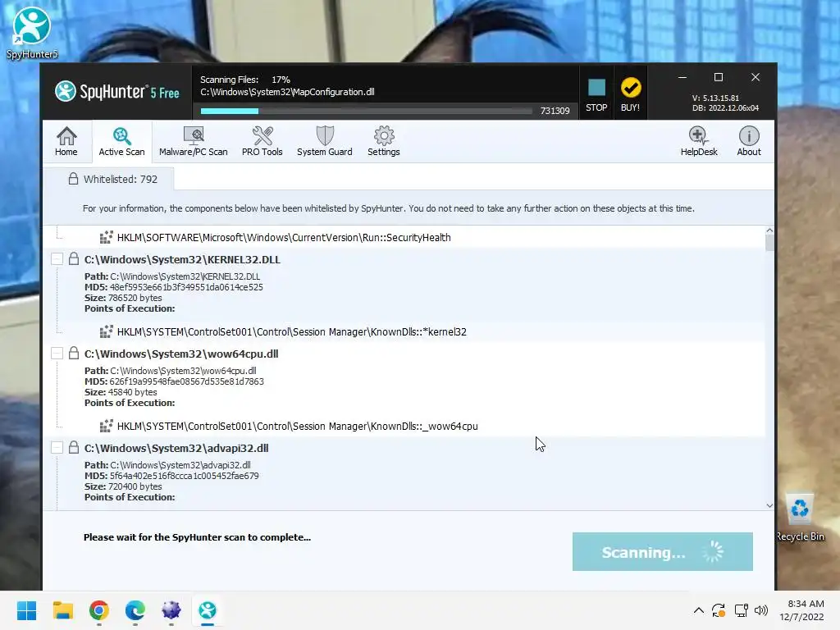Open File Explorer from taskbar

click(62, 610)
